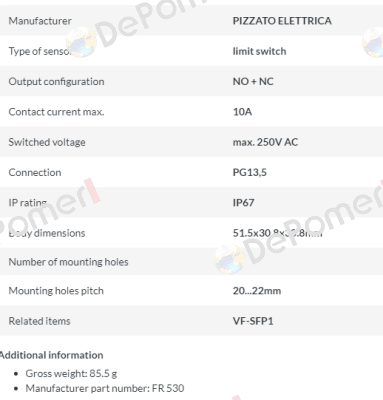Screen dimensions: 383x400
Task: Select the Manufacturer row label
Action: [40, 21]
